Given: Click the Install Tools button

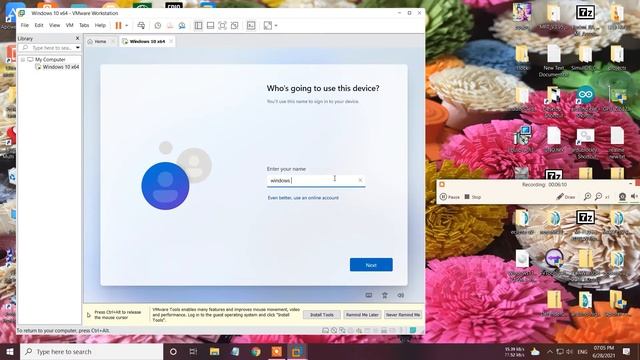Looking at the screenshot, I should tap(322, 315).
